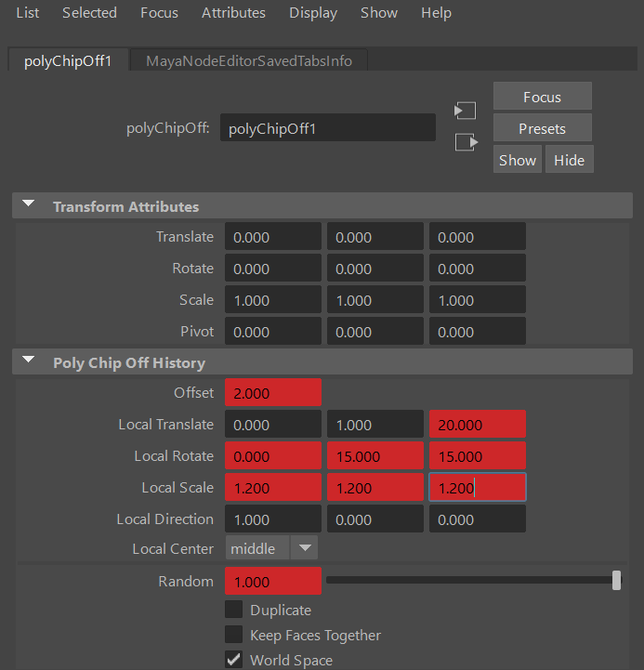Click the Scale X field

(273, 299)
